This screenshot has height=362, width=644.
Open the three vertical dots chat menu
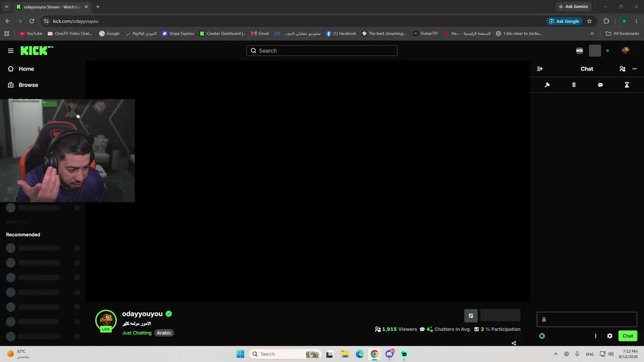tap(596, 336)
